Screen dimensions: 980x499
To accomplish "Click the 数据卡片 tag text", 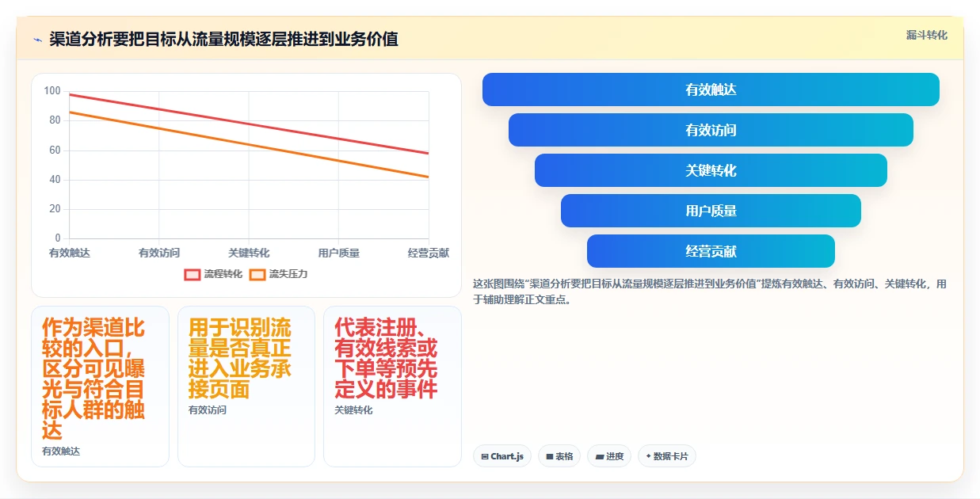I will click(x=671, y=457).
